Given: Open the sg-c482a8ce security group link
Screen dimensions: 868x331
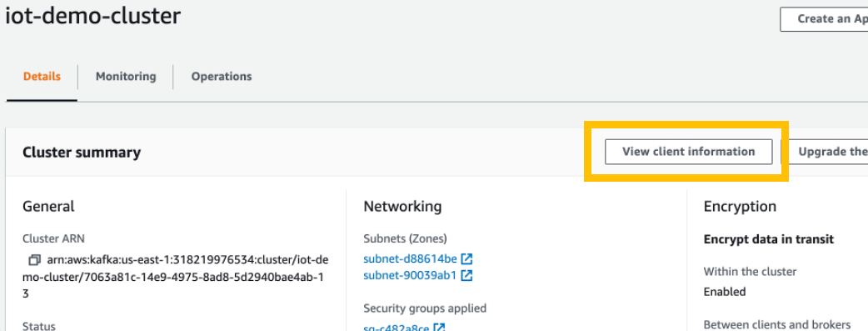Looking at the screenshot, I should (x=397, y=328).
